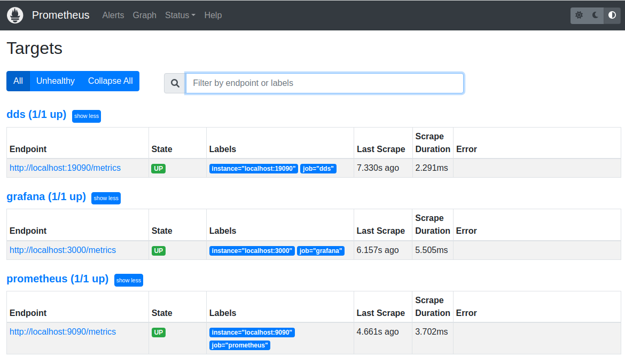The width and height of the screenshot is (625, 364).
Task: Expand the Status dropdown menu
Action: 180,15
